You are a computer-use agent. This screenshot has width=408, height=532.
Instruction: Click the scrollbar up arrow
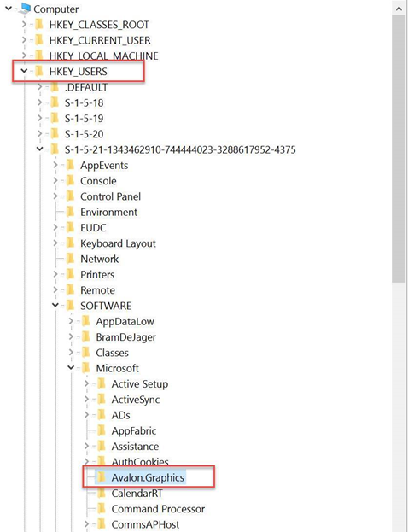(399, 9)
